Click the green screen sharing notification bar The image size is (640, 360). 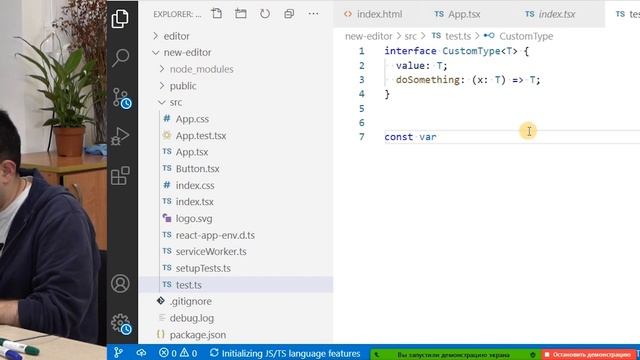pyautogui.click(x=456, y=355)
